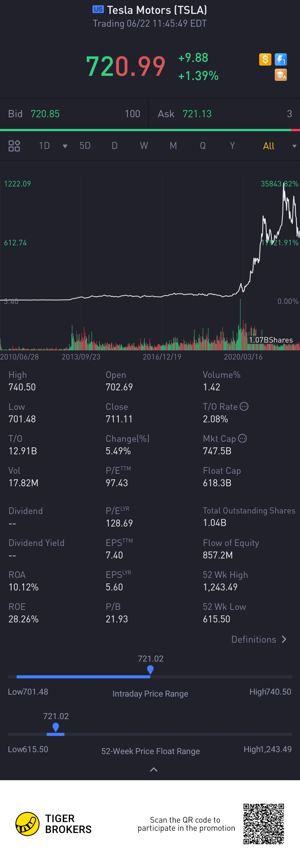Tap the Intraday Price Range marker

pyautogui.click(x=151, y=670)
